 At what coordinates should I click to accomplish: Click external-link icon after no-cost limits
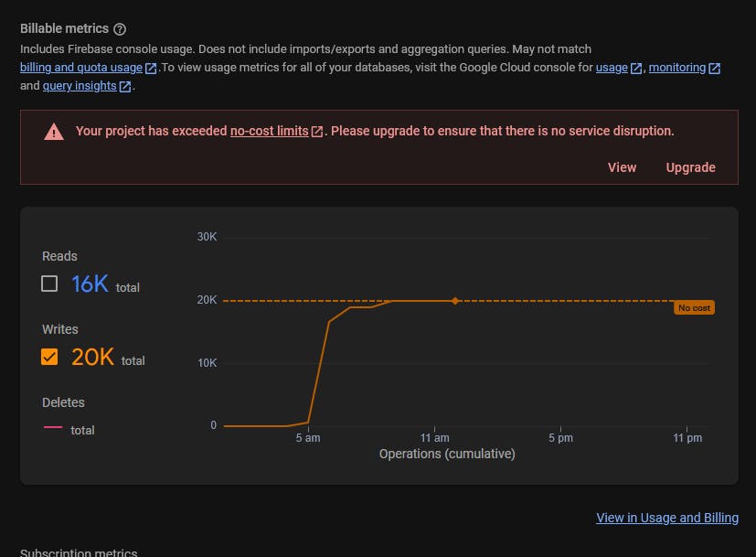pyautogui.click(x=317, y=132)
